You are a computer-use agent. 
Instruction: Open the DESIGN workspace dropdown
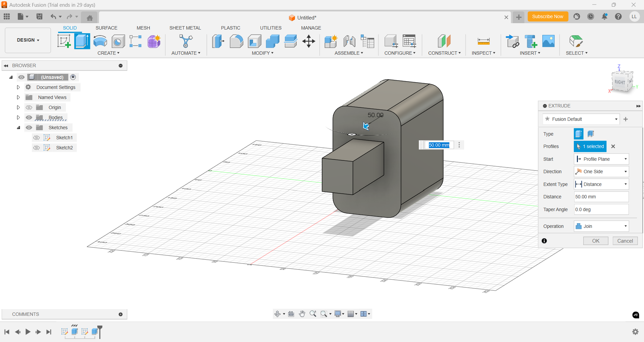coord(28,40)
